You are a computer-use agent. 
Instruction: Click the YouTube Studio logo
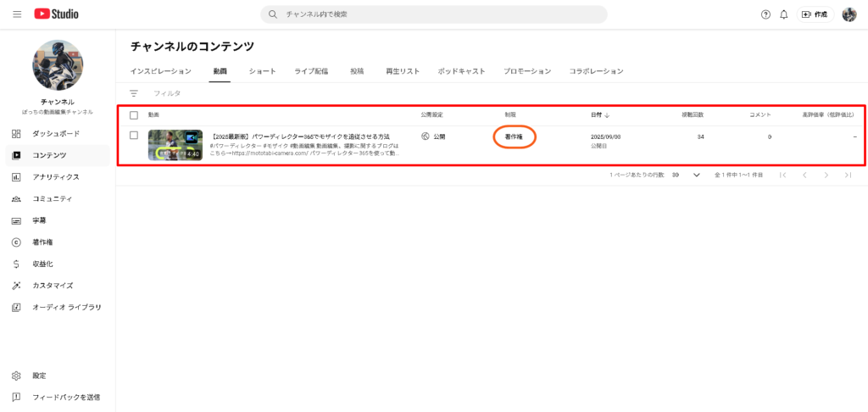point(57,14)
